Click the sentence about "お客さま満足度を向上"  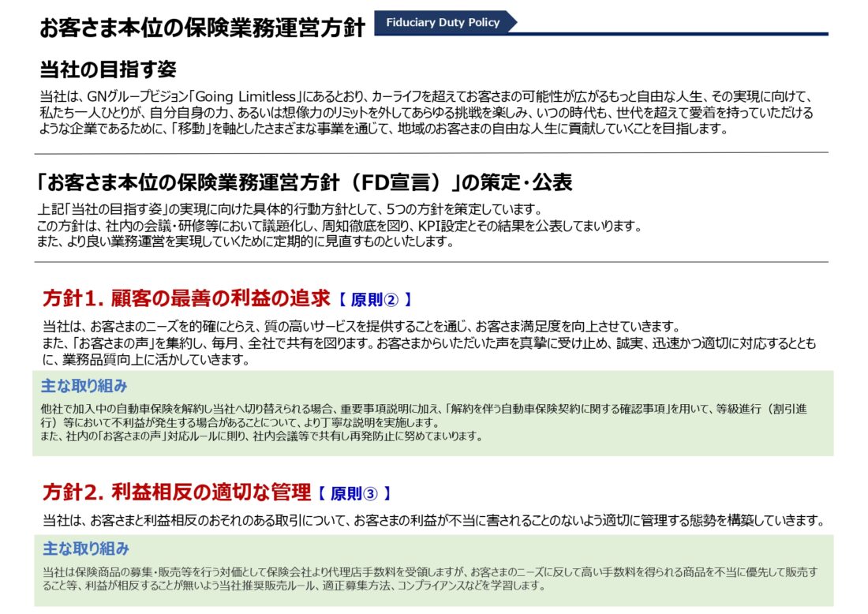pos(361,327)
